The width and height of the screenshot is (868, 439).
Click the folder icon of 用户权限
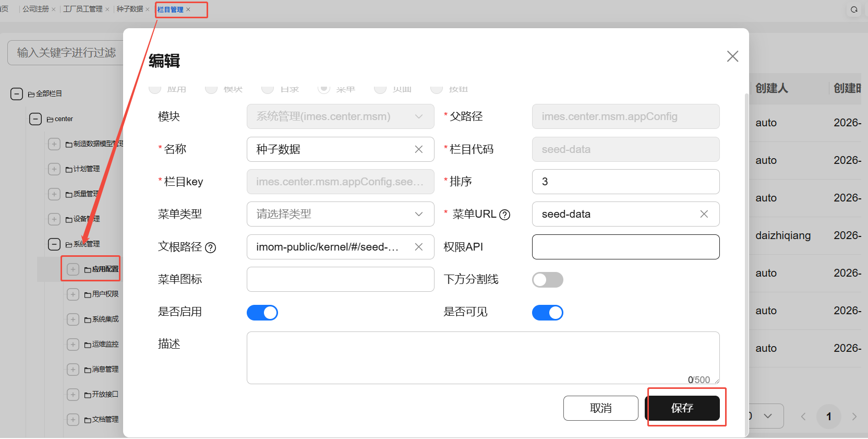point(88,295)
